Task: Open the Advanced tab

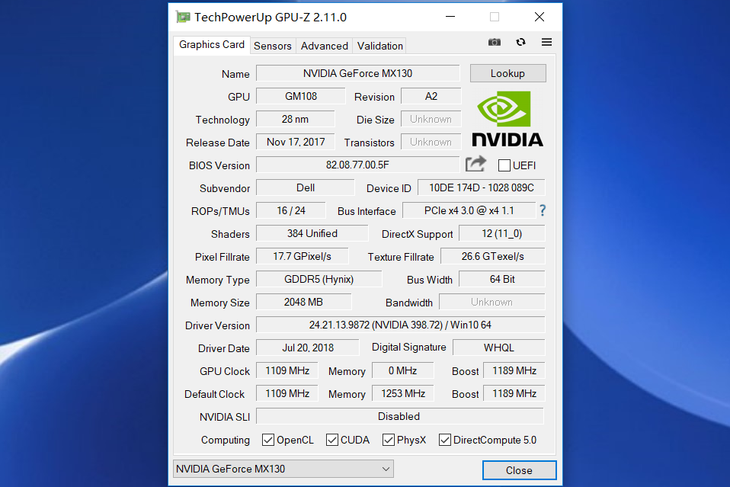Action: [324, 46]
